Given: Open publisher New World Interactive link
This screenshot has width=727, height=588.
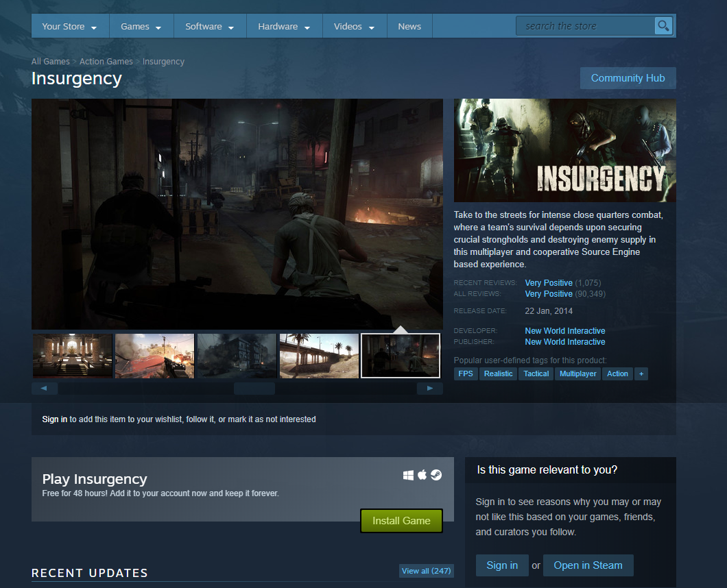Looking at the screenshot, I should [x=564, y=341].
